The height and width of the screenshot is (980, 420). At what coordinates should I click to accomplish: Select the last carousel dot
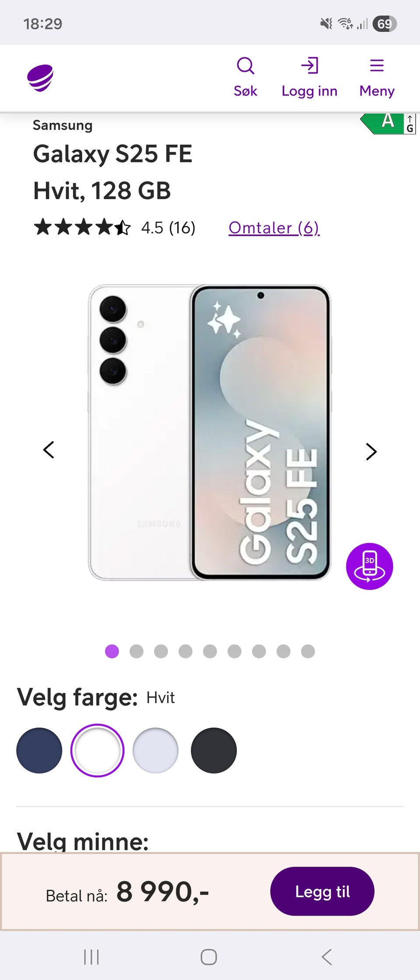click(308, 651)
